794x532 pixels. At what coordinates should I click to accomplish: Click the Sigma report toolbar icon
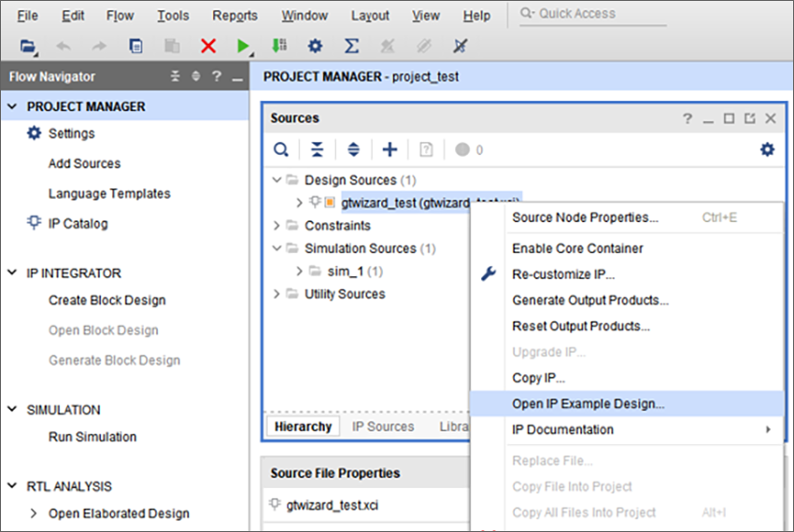[351, 46]
